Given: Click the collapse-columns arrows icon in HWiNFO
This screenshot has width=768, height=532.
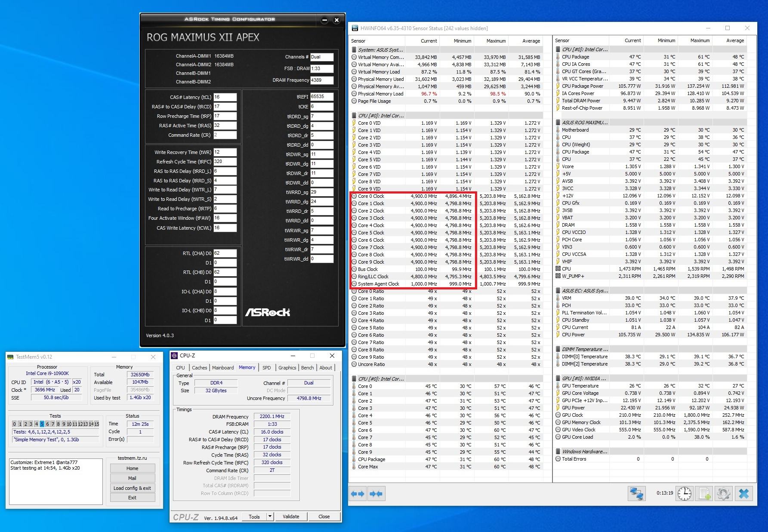Looking at the screenshot, I should [376, 494].
